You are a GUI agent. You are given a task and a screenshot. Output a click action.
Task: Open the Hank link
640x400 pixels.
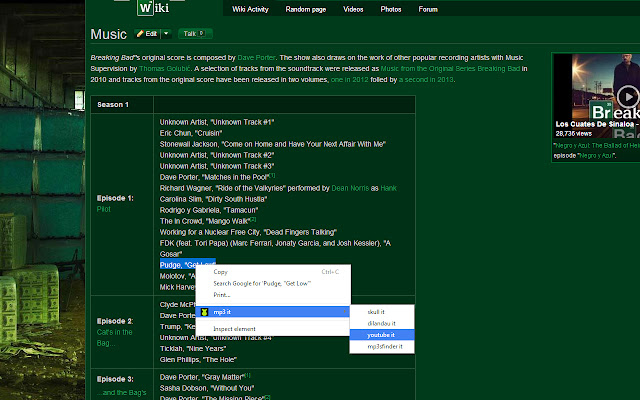pos(389,188)
